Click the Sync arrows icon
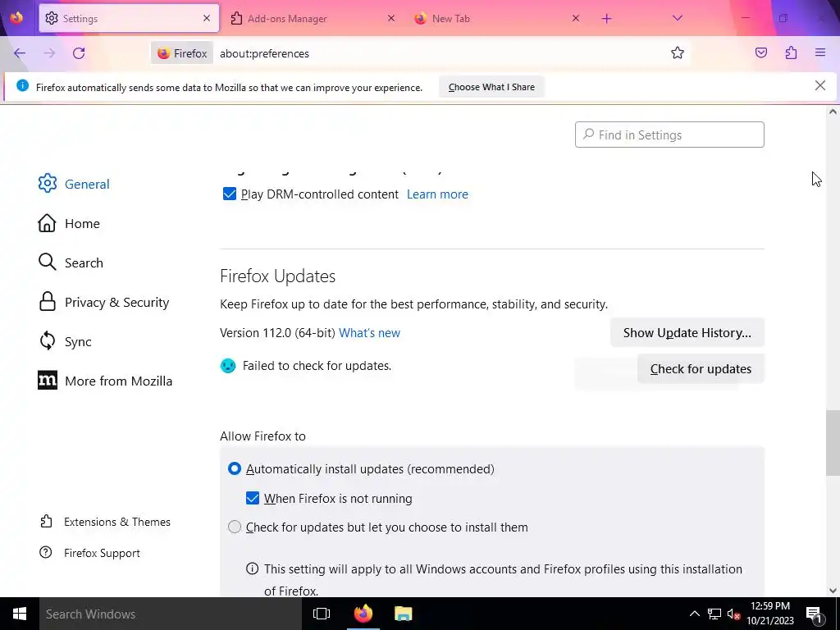 (x=47, y=340)
